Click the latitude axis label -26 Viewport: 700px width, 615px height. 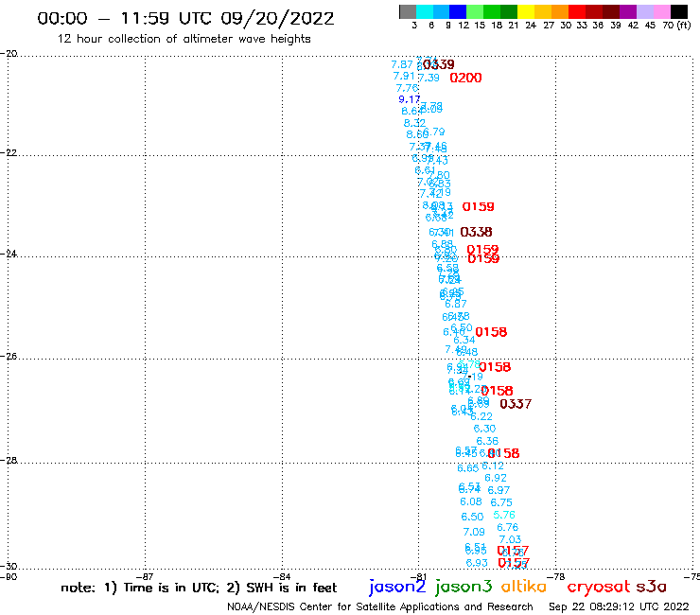pos(9,357)
